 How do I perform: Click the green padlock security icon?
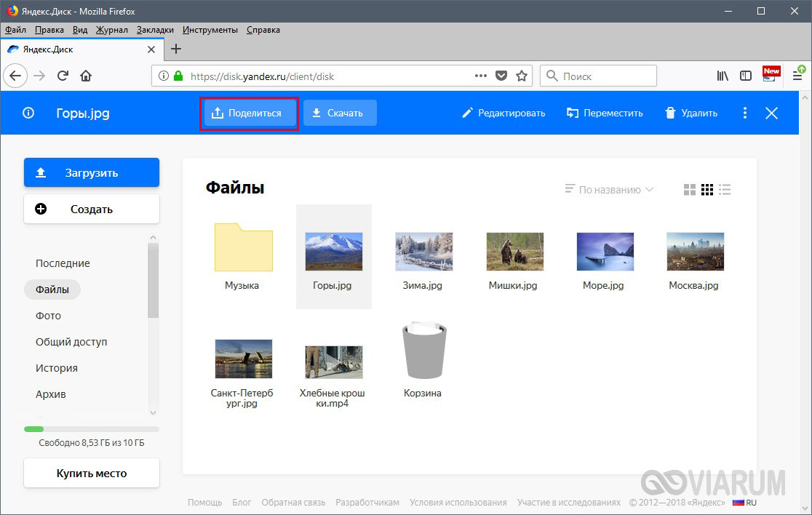click(x=178, y=76)
